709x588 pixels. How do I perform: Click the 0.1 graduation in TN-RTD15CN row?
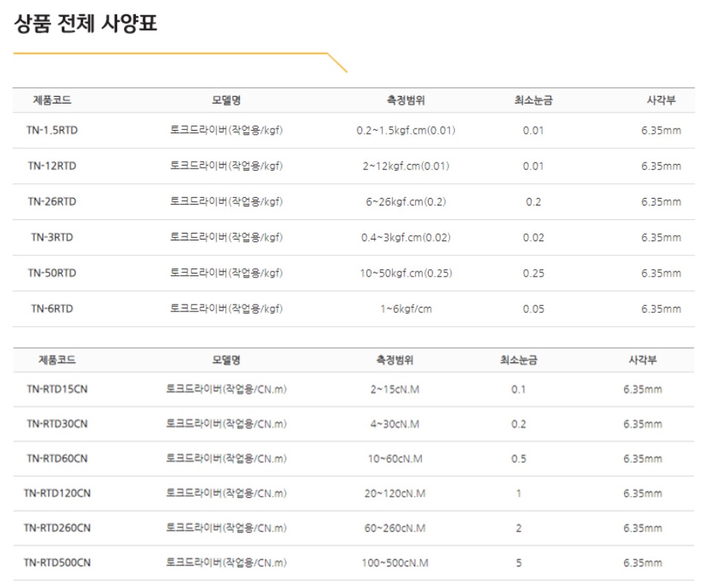click(519, 389)
